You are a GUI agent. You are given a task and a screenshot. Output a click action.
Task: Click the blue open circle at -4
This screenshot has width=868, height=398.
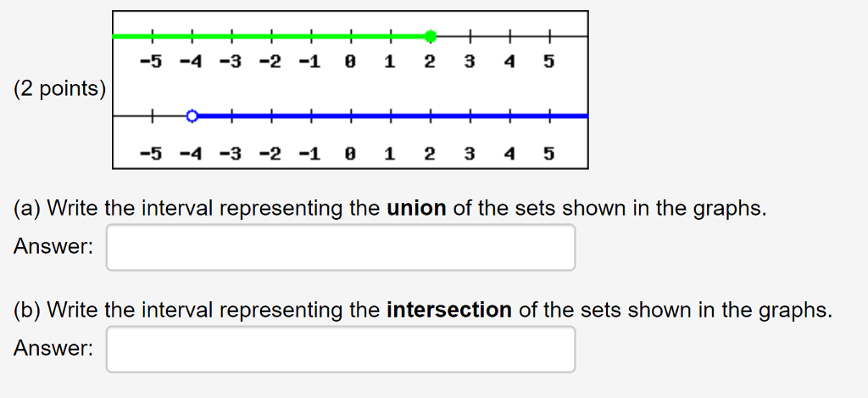click(x=192, y=116)
